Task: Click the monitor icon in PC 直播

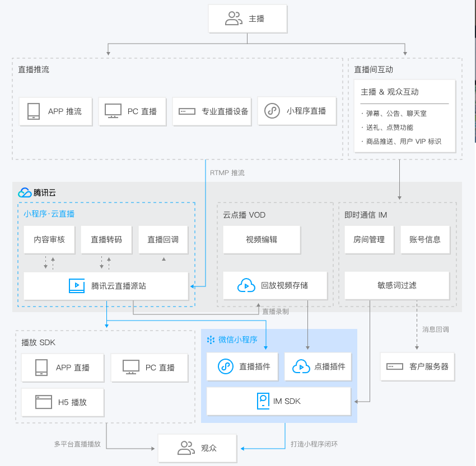Action: tap(113, 111)
